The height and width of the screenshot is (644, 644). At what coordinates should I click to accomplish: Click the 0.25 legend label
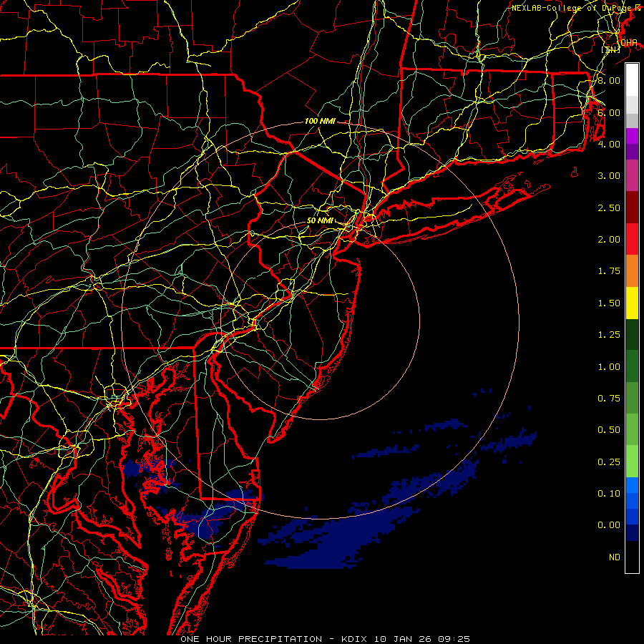(609, 462)
